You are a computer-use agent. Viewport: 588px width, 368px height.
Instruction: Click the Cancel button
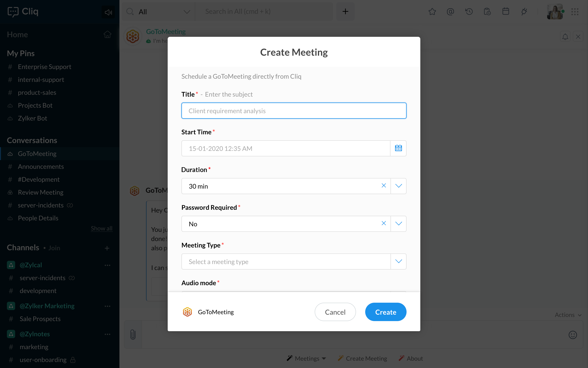(335, 312)
